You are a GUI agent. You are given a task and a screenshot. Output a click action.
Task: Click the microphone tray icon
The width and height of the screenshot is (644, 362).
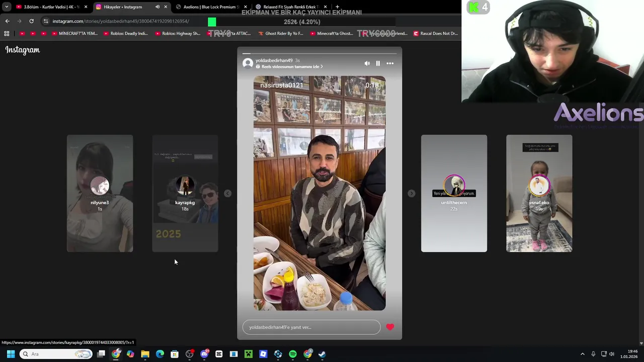(x=593, y=354)
